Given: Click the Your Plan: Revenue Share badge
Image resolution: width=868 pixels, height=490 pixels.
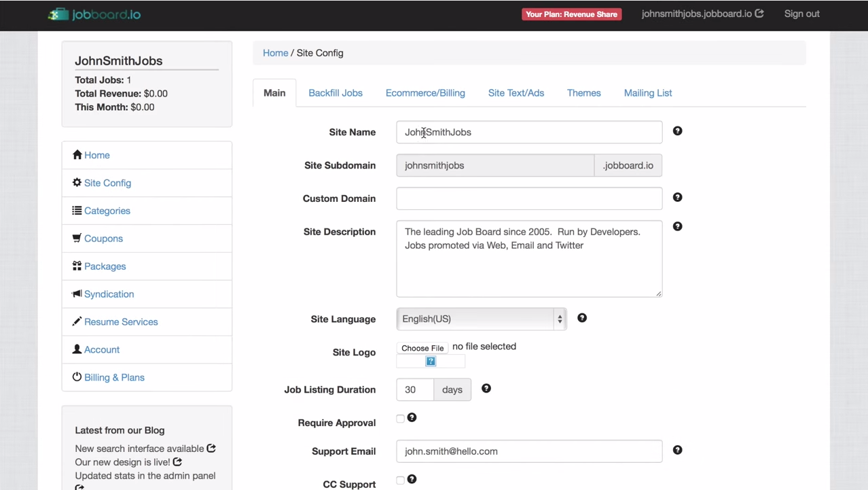Looking at the screenshot, I should 571,14.
